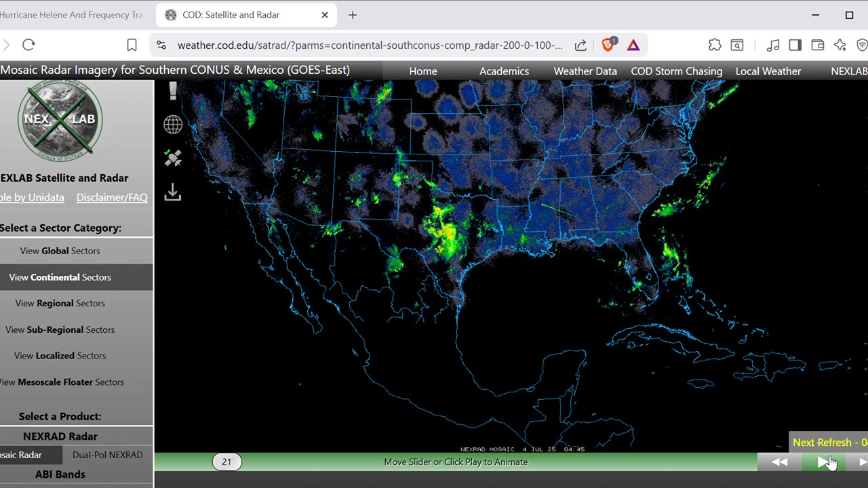Switch to Hurricane Helene browser tab
This screenshot has height=488, width=868.
point(73,15)
